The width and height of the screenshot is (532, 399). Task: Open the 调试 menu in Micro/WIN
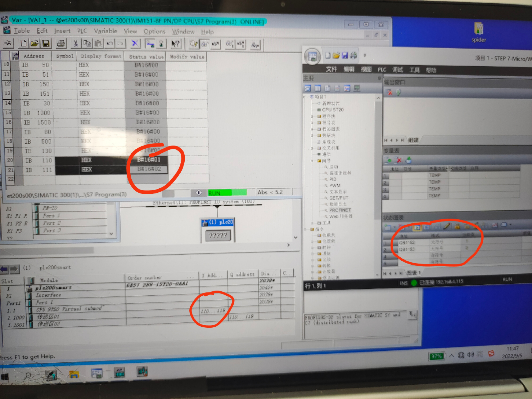tap(397, 70)
